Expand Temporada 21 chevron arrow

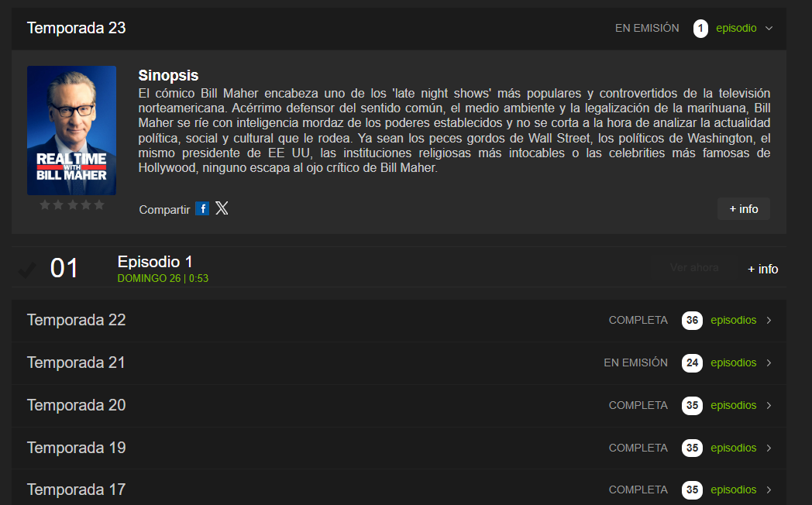769,362
